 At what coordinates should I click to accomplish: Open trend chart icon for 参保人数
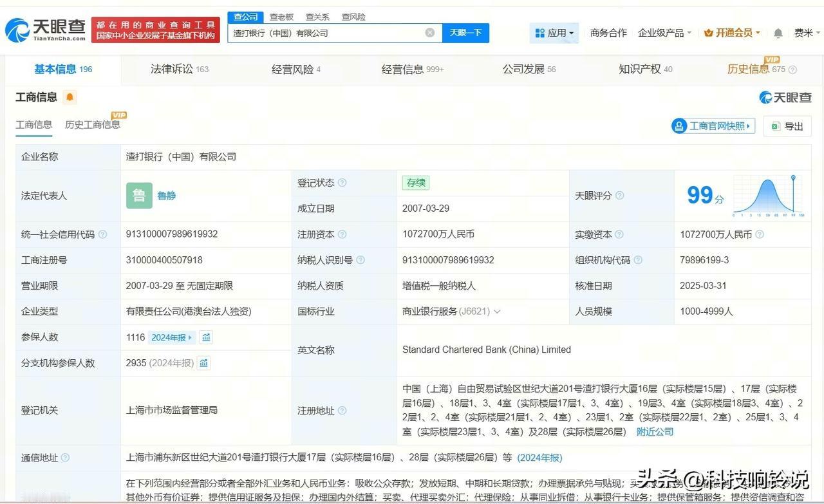206,337
